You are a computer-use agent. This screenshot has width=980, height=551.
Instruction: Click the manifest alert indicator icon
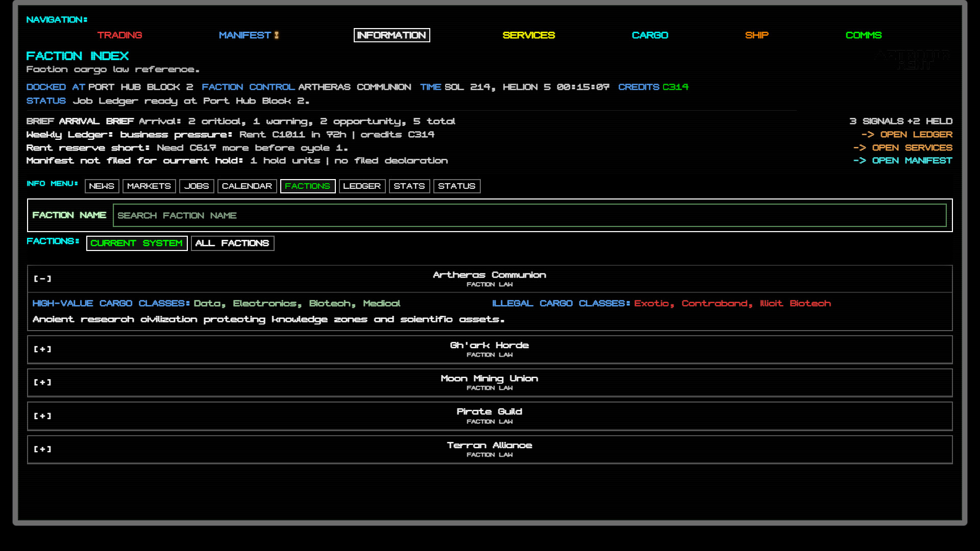tap(277, 35)
